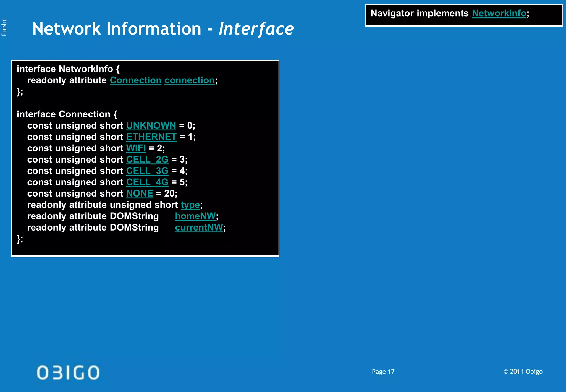Click the 'Navigator implements' text
This screenshot has height=392, width=566.
tap(420, 13)
